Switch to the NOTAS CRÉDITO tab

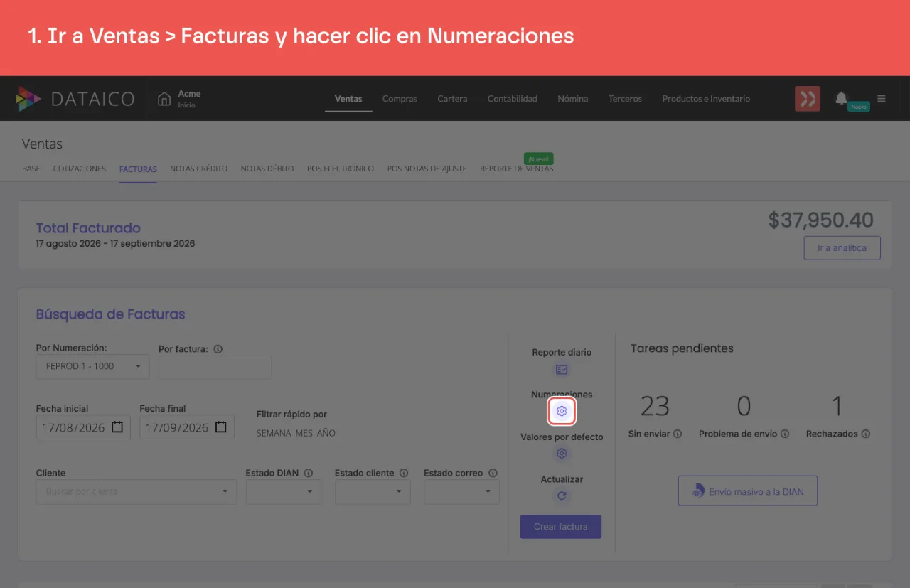199,169
